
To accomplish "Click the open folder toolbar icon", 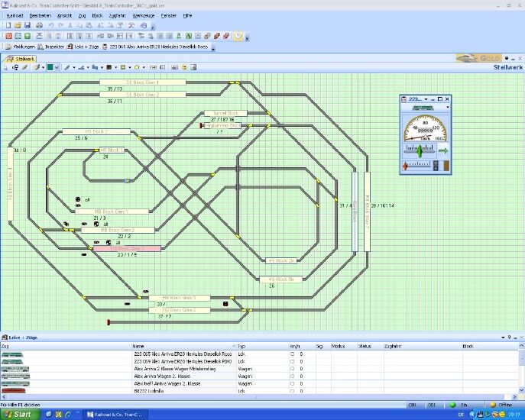I will pos(18,25).
